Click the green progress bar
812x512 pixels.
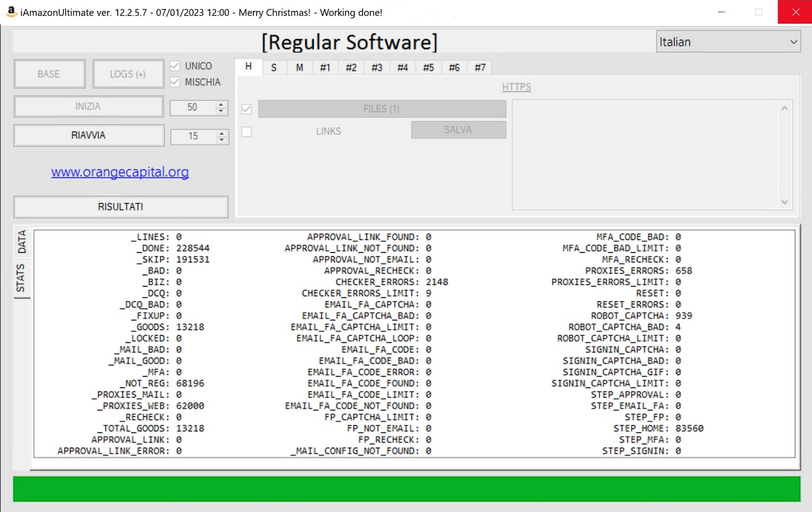(x=406, y=489)
